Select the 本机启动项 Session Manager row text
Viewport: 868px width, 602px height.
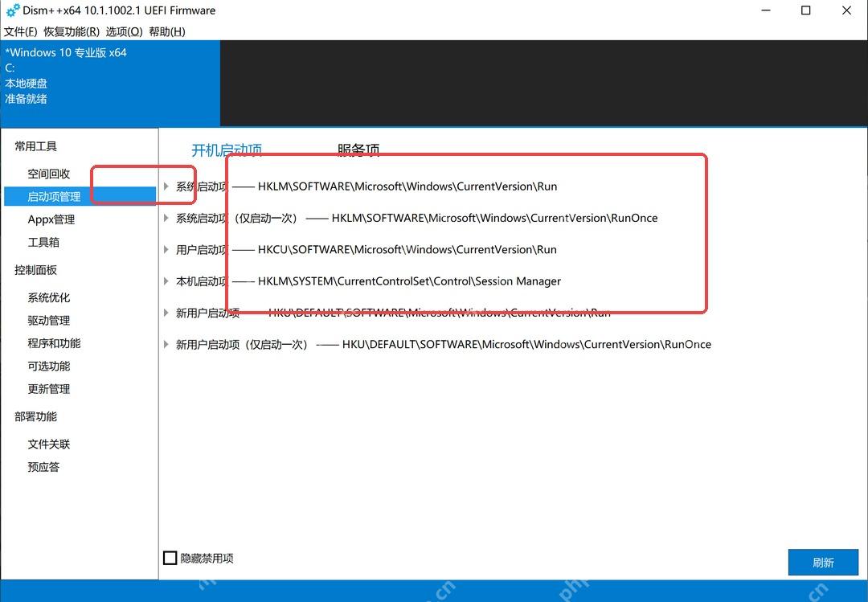coord(369,281)
